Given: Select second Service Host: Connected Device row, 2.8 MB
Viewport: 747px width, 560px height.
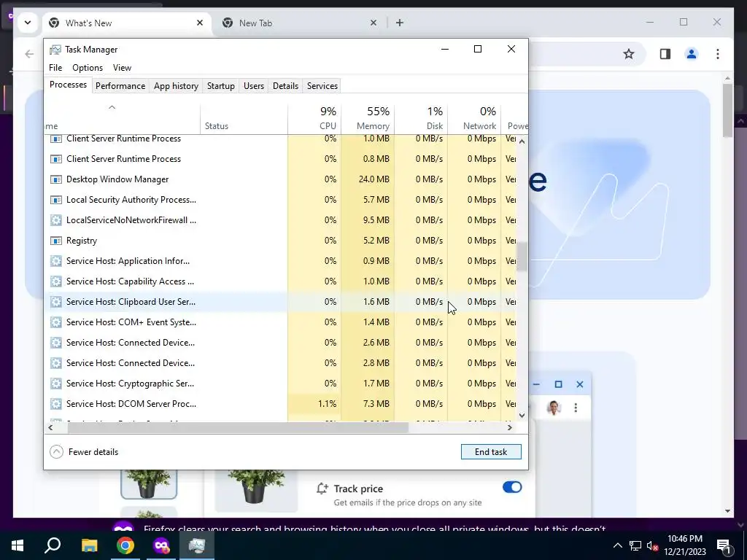Looking at the screenshot, I should pyautogui.click(x=280, y=363).
